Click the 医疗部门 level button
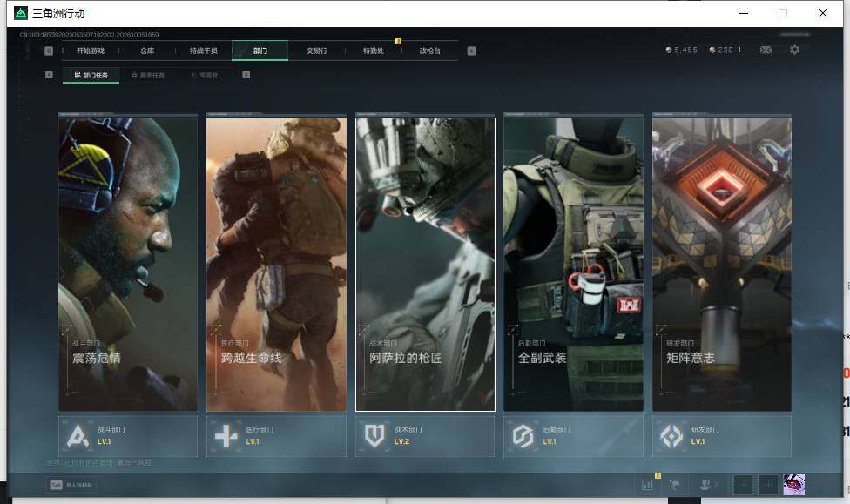This screenshot has height=504, width=850. click(276, 436)
